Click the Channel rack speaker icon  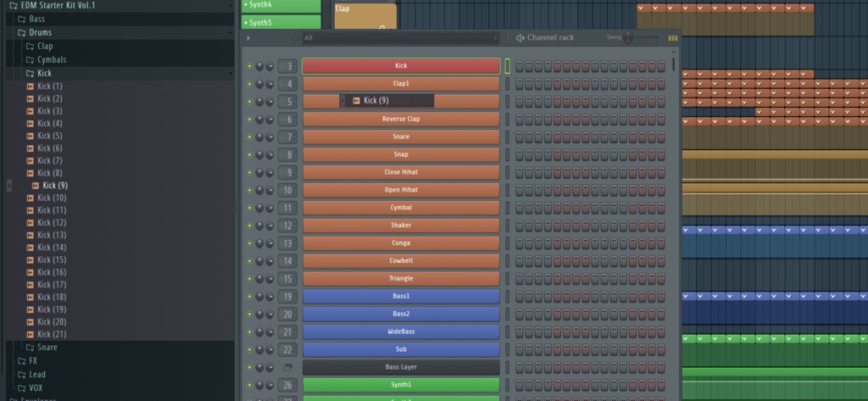pyautogui.click(x=520, y=37)
